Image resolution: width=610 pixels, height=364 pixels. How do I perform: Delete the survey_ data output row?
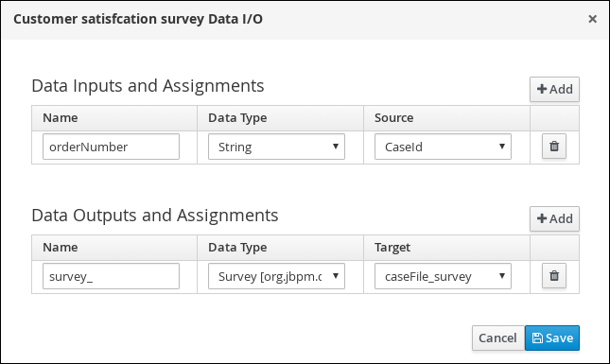(554, 276)
